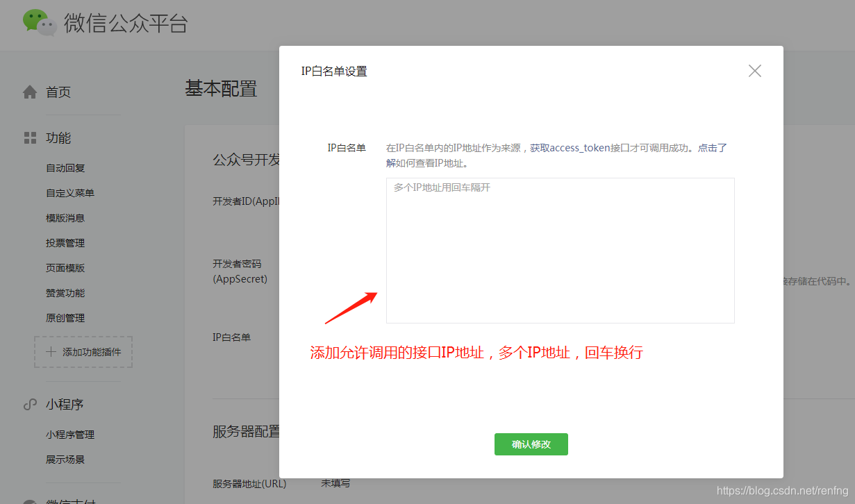Click the 功能 section heading
This screenshot has width=855, height=504.
58,137
